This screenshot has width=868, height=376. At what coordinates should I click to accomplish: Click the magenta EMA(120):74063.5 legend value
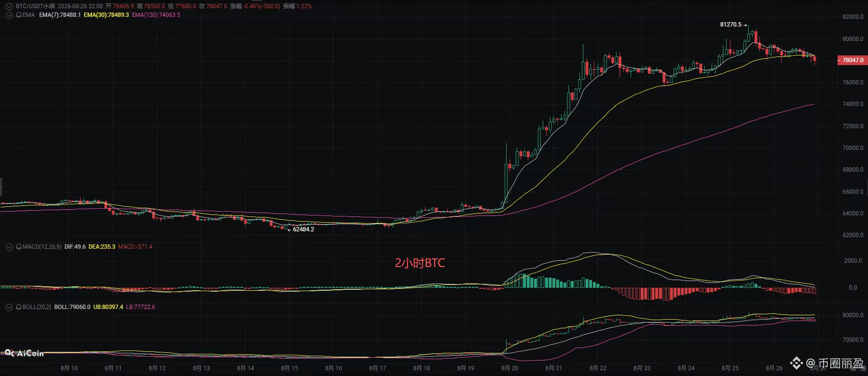156,15
